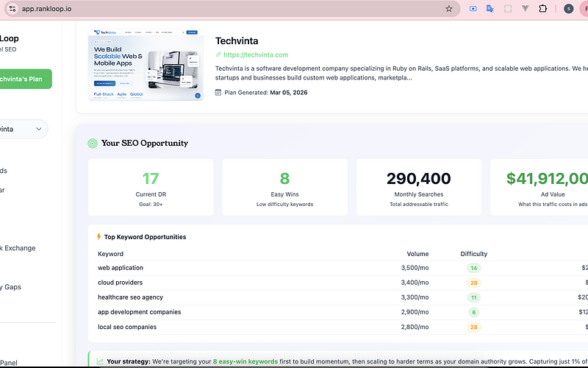
Task: Click the green Techvinta's Plan button
Action: 25,79
